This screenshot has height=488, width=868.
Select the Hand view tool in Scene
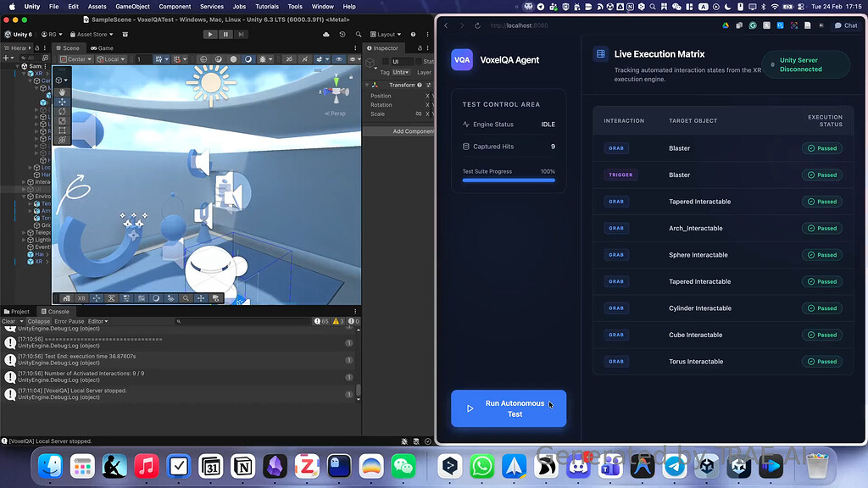click(62, 91)
